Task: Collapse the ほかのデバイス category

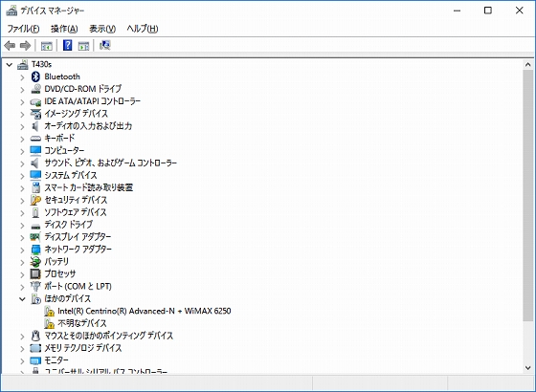Action: [x=23, y=299]
